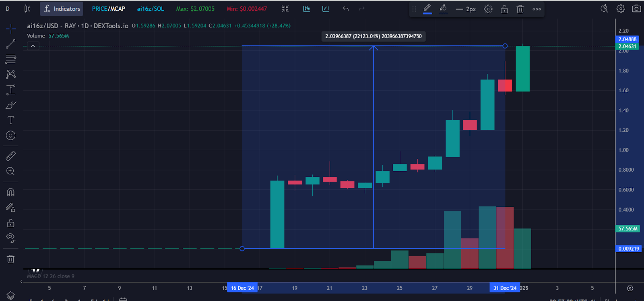This screenshot has width=644, height=301.
Task: Click the Max: $2.07005 label
Action: coord(195,8)
